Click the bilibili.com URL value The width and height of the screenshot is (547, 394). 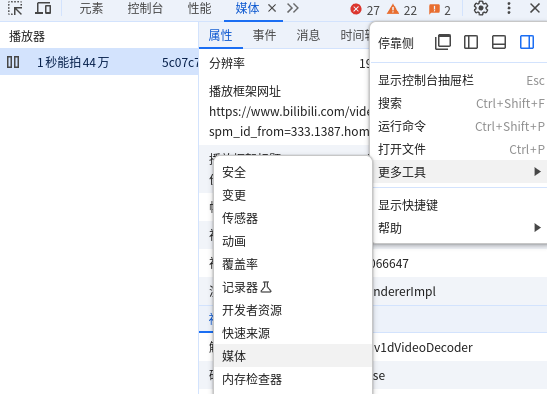[x=289, y=112]
